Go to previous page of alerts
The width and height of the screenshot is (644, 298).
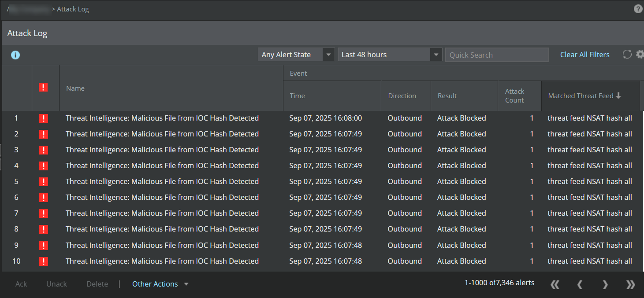tap(580, 285)
